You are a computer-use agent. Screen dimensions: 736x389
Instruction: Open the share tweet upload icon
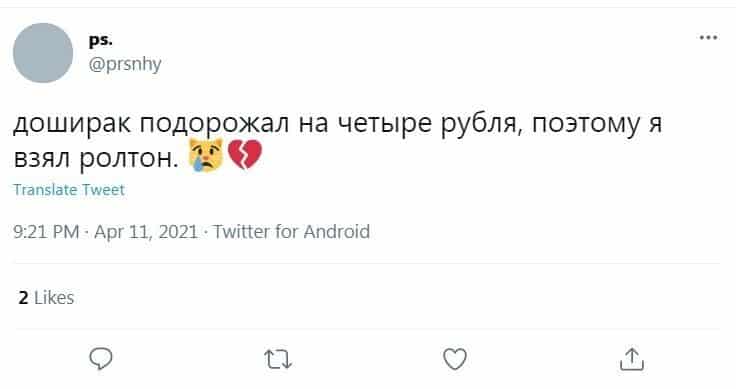pos(632,359)
